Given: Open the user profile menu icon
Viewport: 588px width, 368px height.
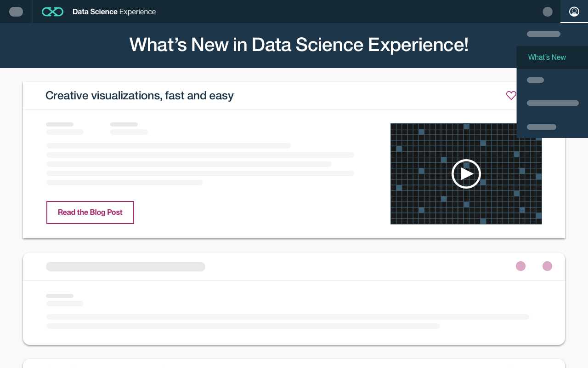Looking at the screenshot, I should point(574,11).
